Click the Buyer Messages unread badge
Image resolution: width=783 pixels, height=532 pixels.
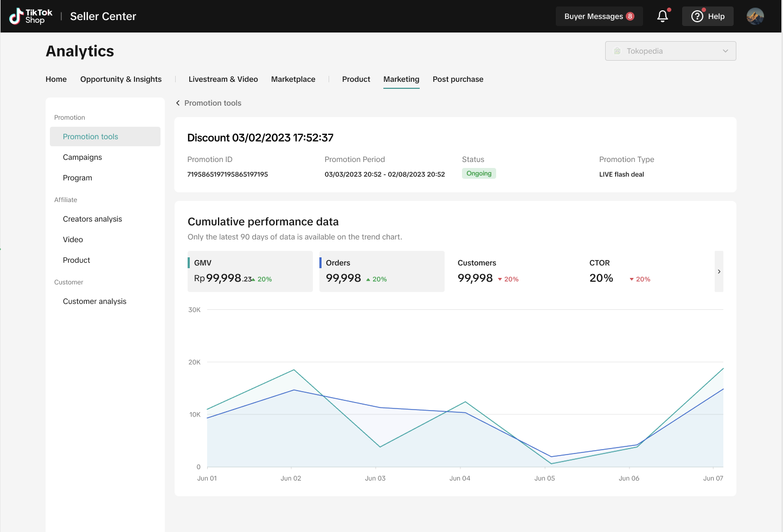pyautogui.click(x=630, y=16)
